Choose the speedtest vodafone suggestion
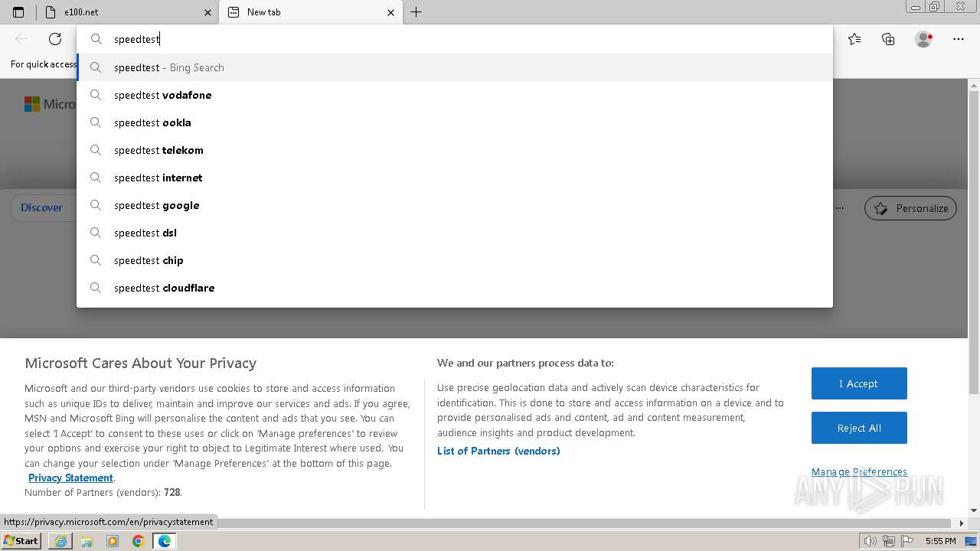This screenshot has height=551, width=980. (x=455, y=95)
